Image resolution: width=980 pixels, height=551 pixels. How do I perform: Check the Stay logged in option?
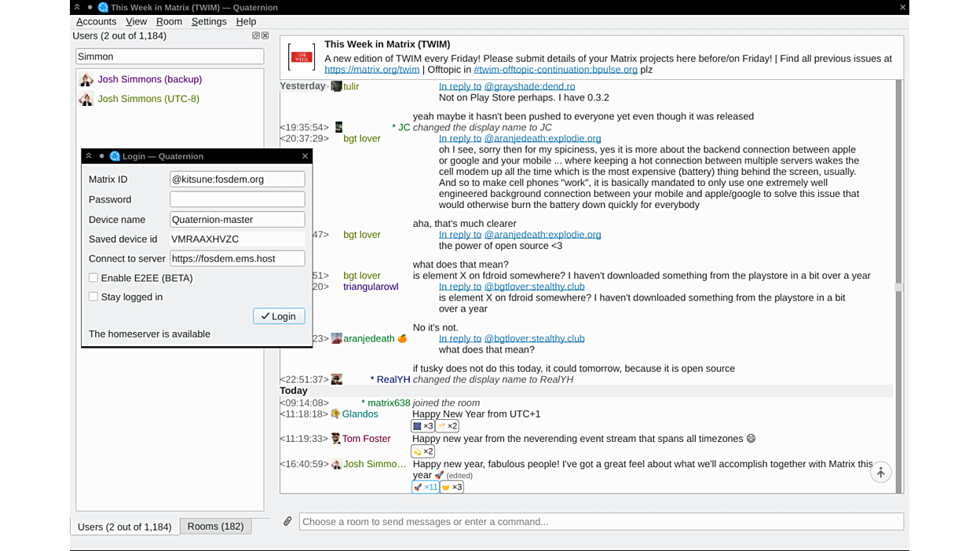(x=93, y=297)
